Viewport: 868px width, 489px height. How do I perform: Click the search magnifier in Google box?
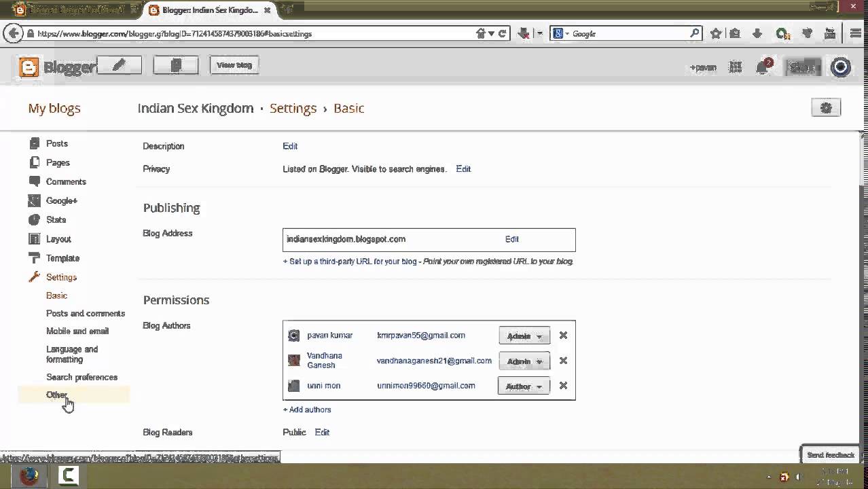[694, 33]
